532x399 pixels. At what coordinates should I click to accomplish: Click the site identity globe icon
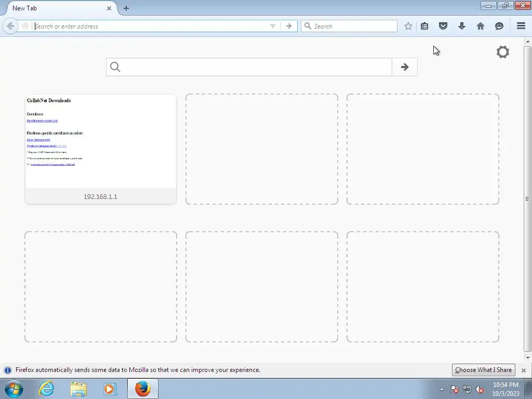pyautogui.click(x=25, y=26)
